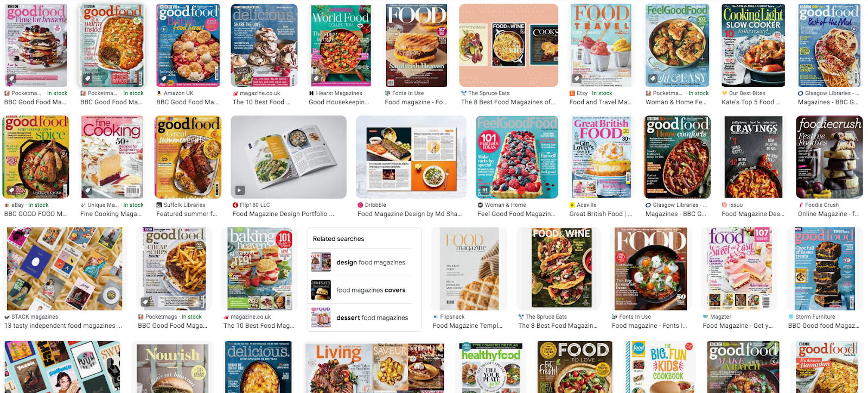Viewport: 868px width, 393px height.
Task: Open the Cooking Light slow cooker cover
Action: [x=753, y=45]
